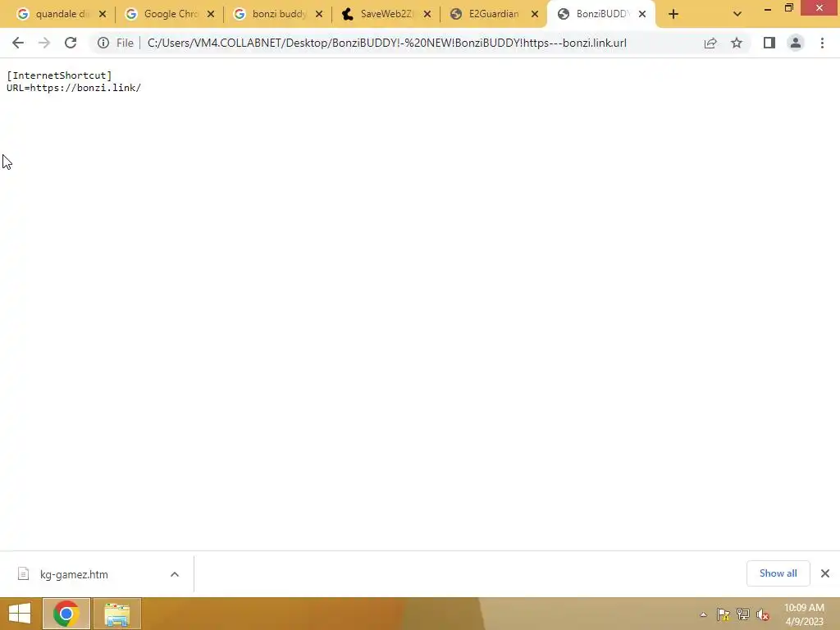Show hidden tray icons arrow
This screenshot has width=840, height=630.
click(x=703, y=614)
